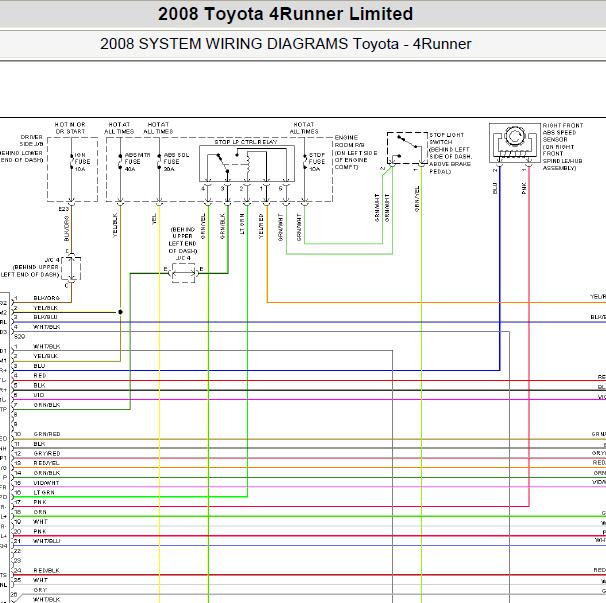Click pin 16 'LT GRN' row label

coord(44,492)
